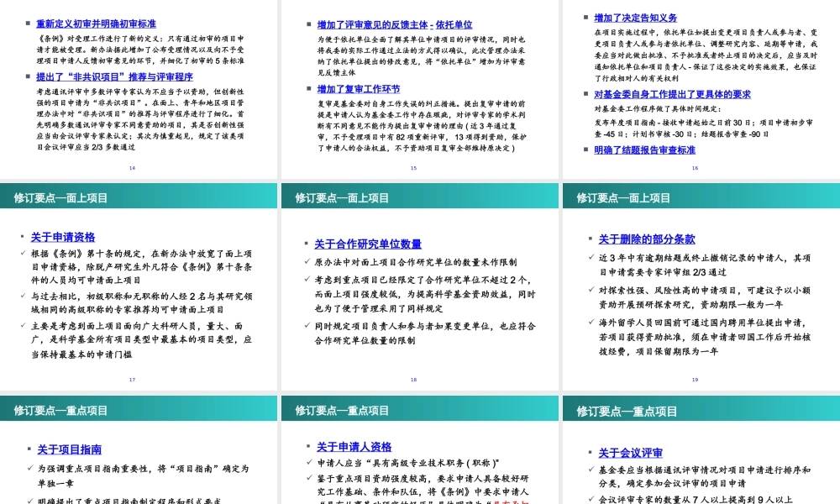Click the 增加了复审工作环节 heading
The image size is (840, 504).
point(359,89)
